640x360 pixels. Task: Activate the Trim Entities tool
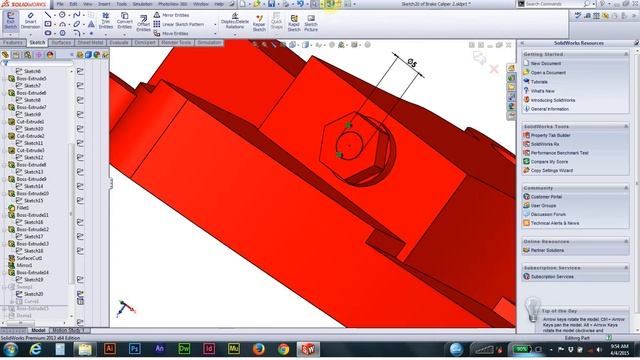pyautogui.click(x=105, y=21)
